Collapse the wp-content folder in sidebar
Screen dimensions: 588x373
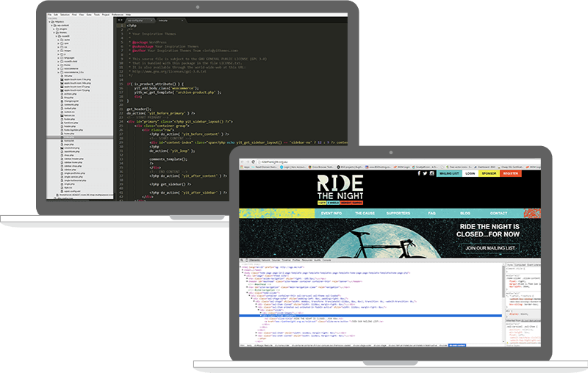[x=51, y=26]
